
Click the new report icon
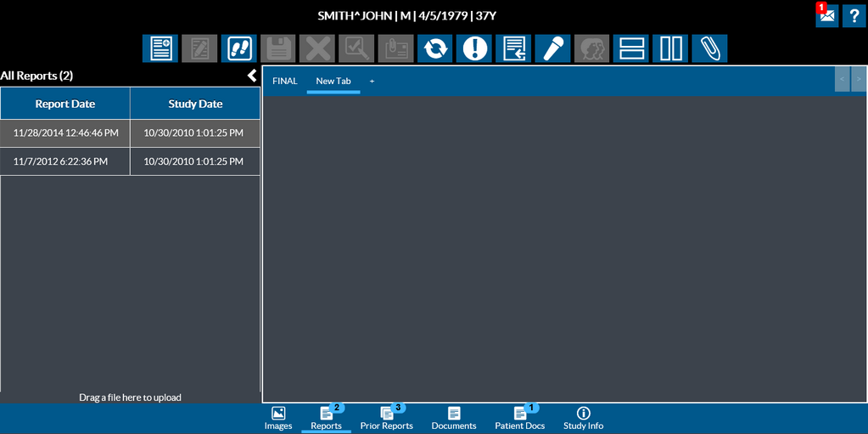tap(160, 48)
